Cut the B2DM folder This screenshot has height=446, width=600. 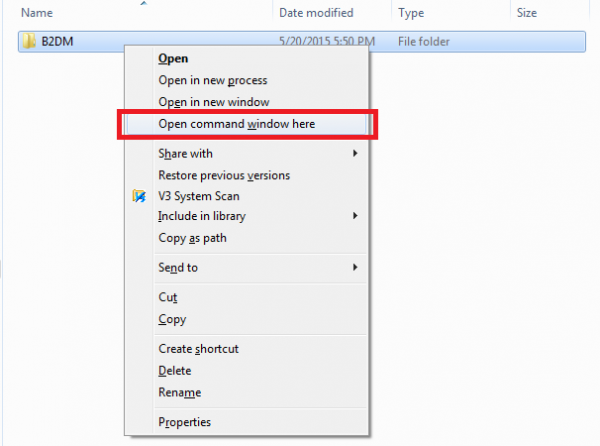[x=168, y=298]
